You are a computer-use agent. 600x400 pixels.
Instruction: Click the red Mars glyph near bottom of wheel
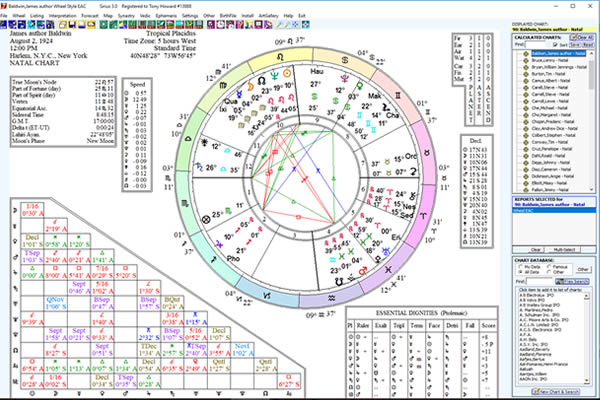(362, 271)
